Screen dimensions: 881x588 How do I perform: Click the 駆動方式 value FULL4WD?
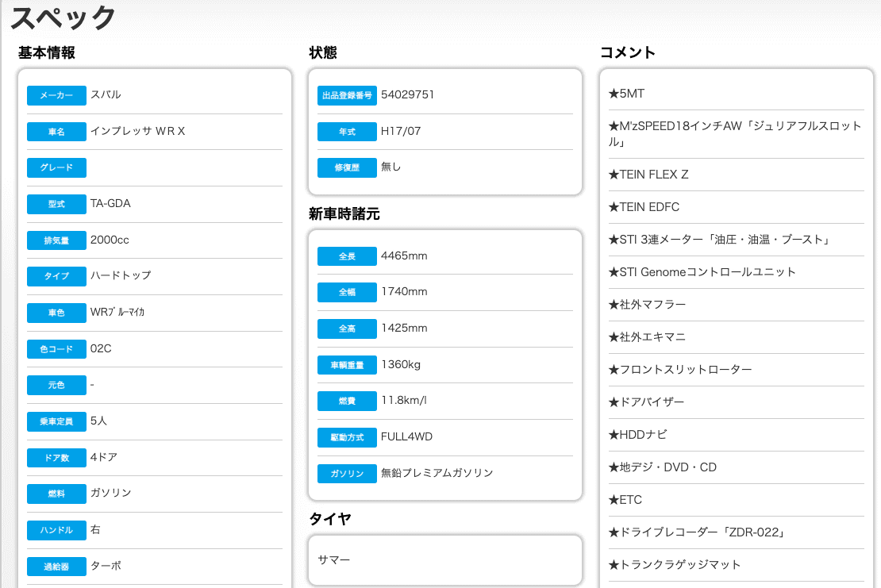pyautogui.click(x=406, y=436)
